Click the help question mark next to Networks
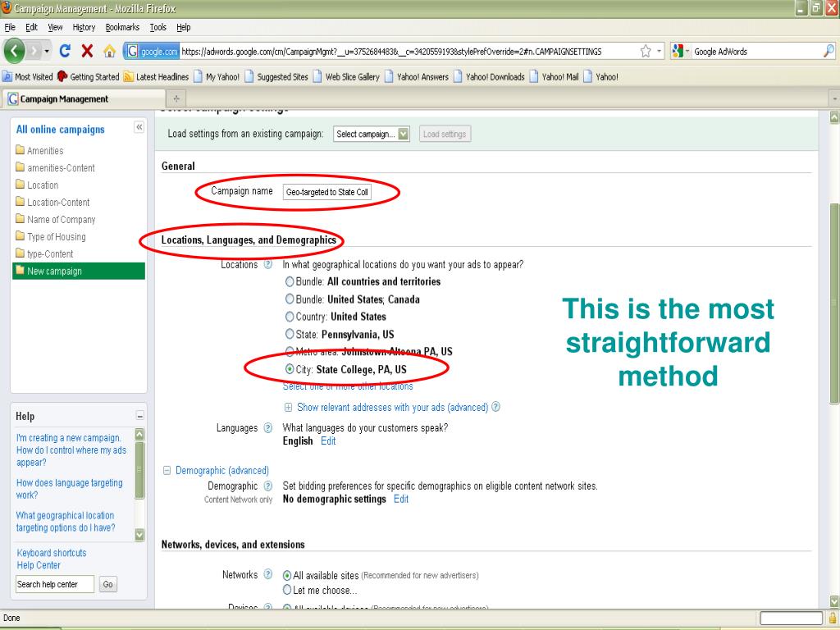This screenshot has height=630, width=840. click(268, 574)
